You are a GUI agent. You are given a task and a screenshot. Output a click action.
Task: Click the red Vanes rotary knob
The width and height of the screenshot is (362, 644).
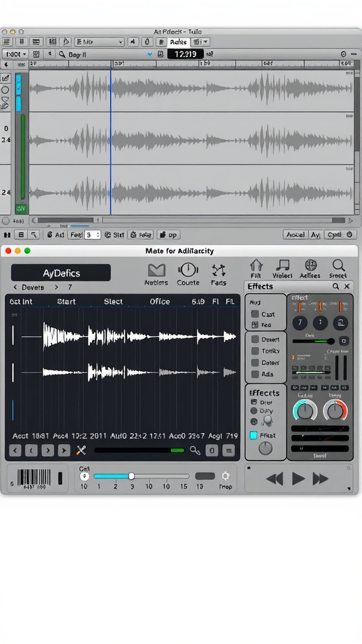(336, 411)
